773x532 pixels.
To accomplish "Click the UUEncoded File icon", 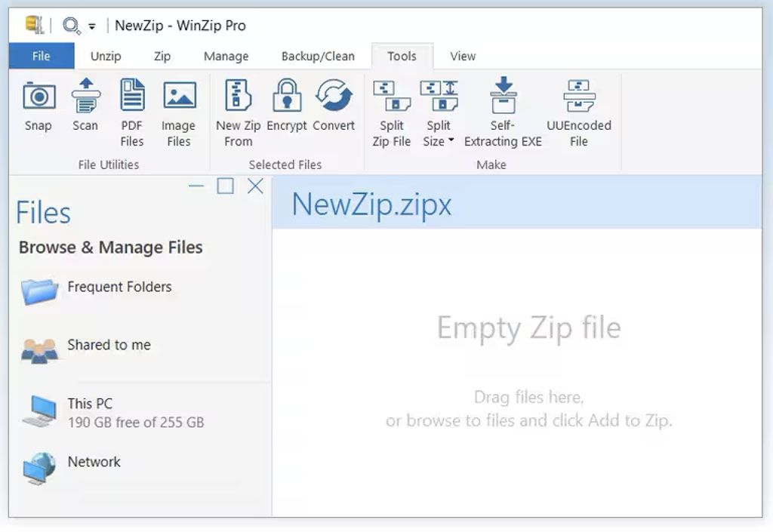I will (x=579, y=96).
